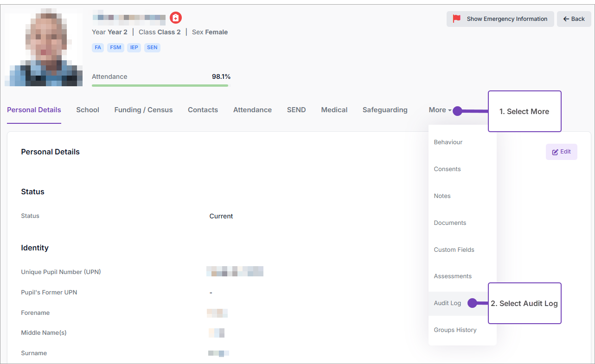Click the red medical alert icon
Viewport: 595px width, 364px height.
click(x=176, y=18)
